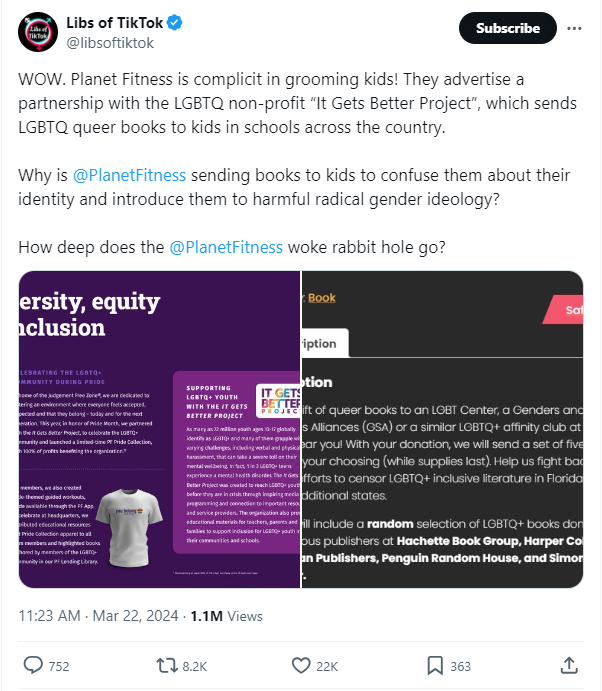
Task: Like the post with heart icon
Action: (302, 665)
